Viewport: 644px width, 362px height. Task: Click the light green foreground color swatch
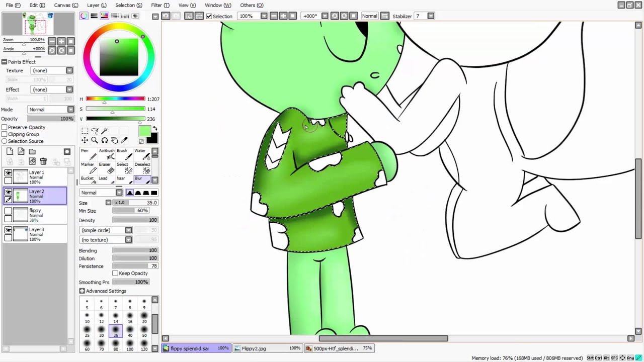coord(144,132)
